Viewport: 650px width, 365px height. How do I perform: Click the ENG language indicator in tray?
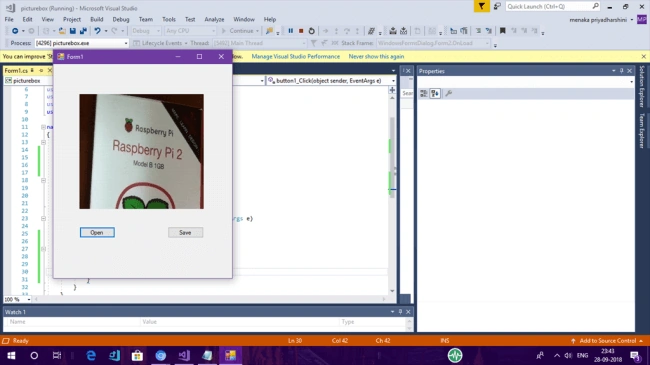click(582, 355)
